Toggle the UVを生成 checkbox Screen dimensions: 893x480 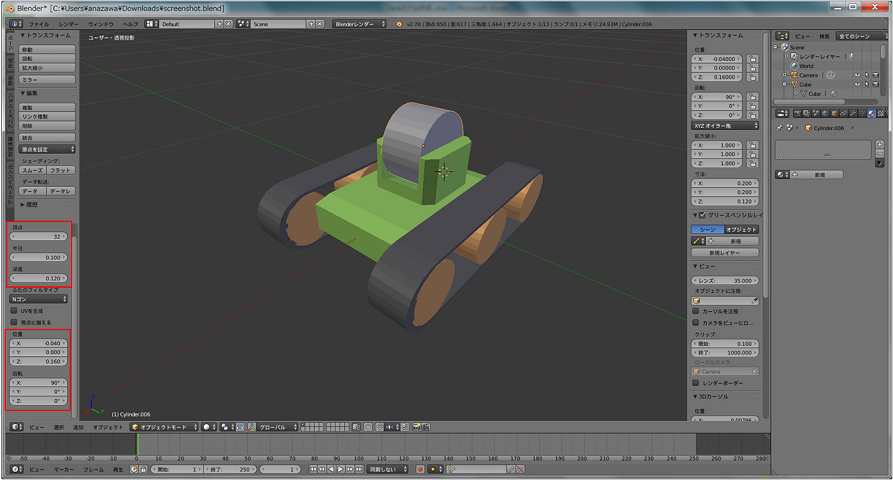click(12, 311)
